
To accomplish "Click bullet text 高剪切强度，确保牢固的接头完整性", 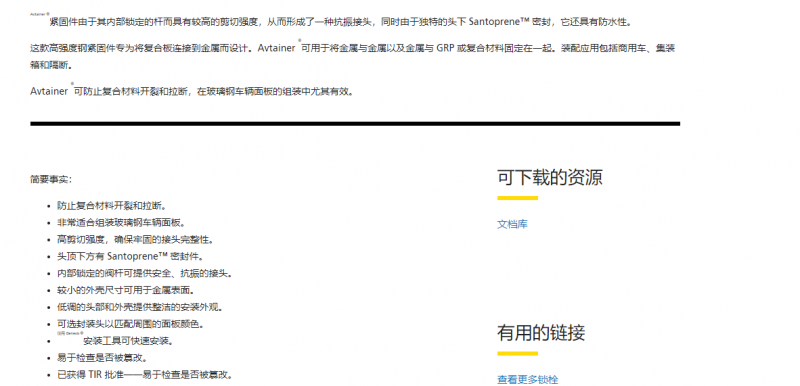I will pos(135,240).
